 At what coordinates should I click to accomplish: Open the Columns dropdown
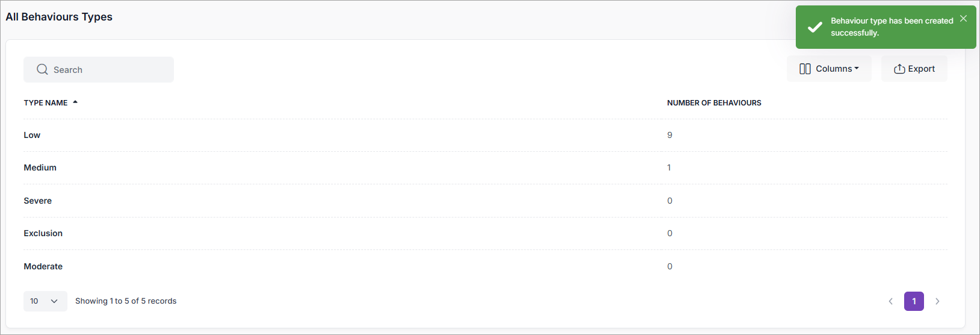pos(829,69)
